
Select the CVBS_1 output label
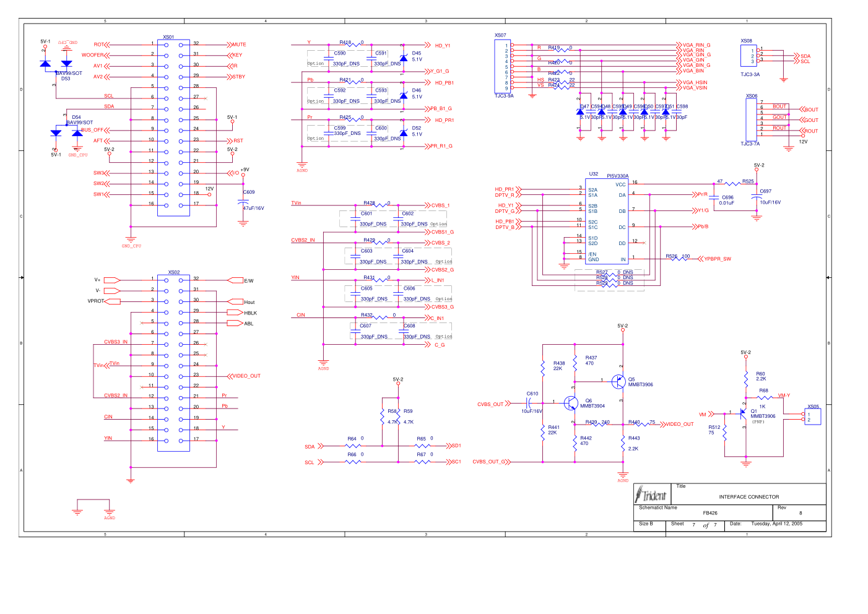pos(441,205)
